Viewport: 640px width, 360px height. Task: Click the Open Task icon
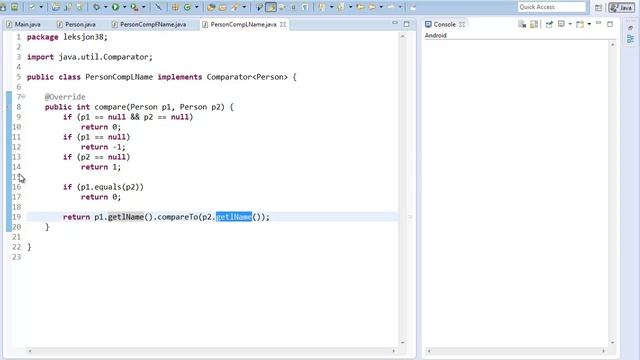[222, 7]
